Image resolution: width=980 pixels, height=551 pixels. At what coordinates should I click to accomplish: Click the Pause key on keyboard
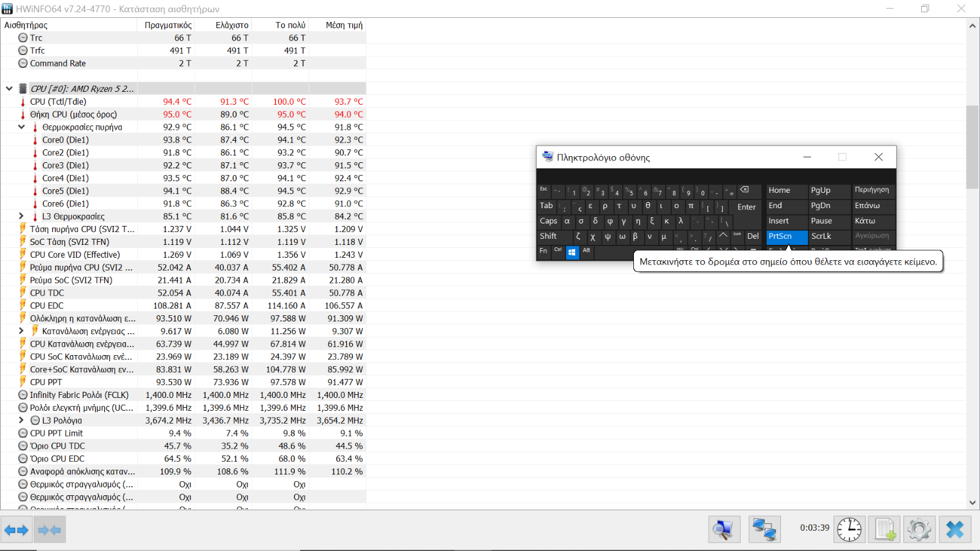click(829, 221)
